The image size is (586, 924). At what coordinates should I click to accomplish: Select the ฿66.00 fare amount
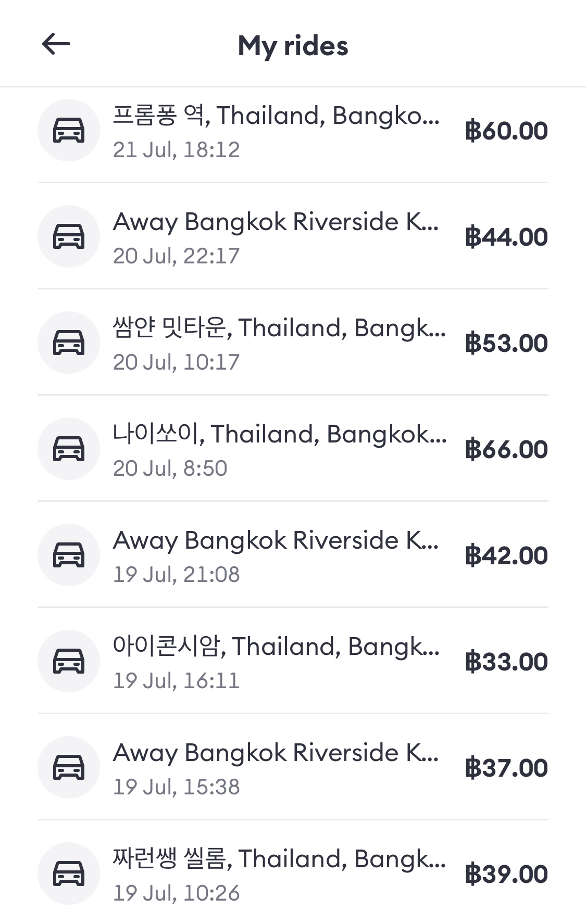(x=506, y=449)
